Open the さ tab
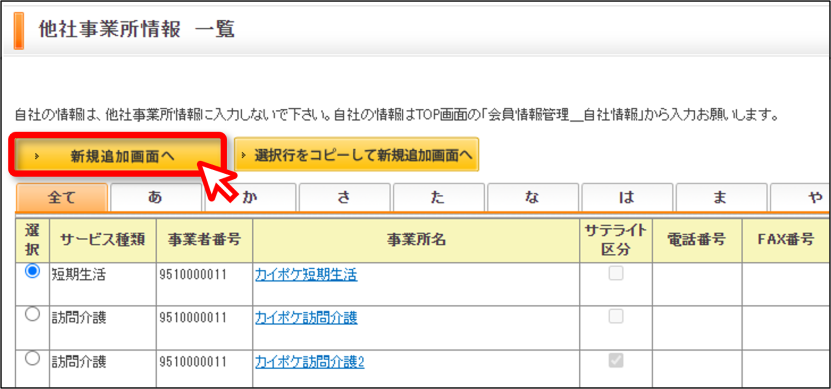 click(344, 197)
